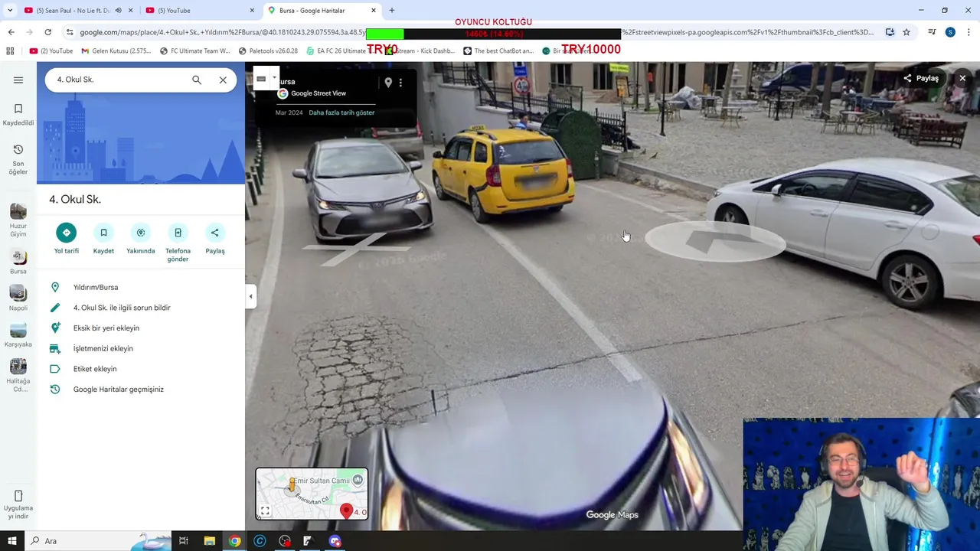Open the Kaydedildi saved places sidebar item
This screenshot has width=980, height=551.
pos(18,115)
